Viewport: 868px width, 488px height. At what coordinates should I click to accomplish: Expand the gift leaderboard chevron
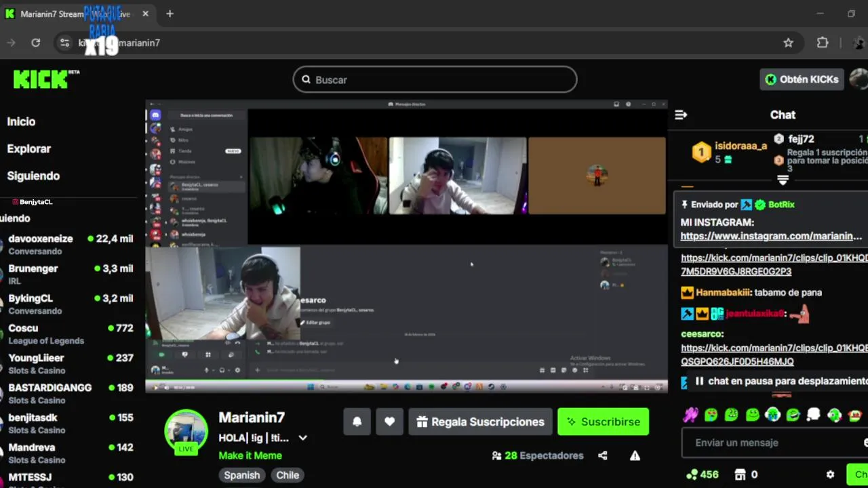tap(783, 180)
